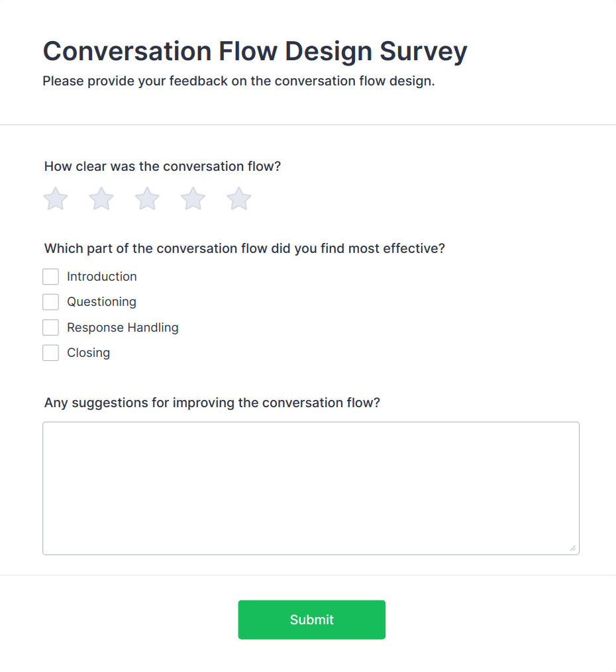The width and height of the screenshot is (616, 672).
Task: Click the Closing option label
Action: click(88, 353)
